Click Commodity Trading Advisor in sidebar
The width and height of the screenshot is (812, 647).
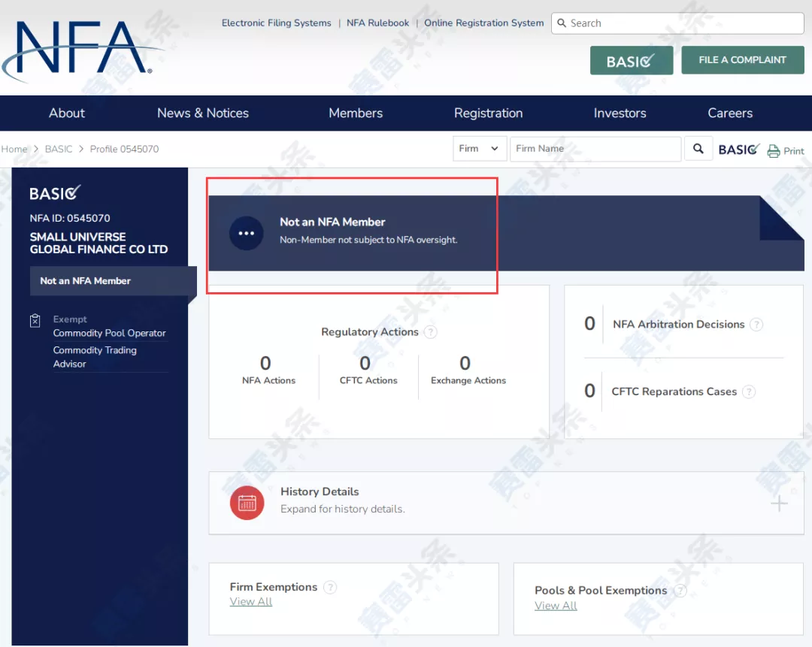95,357
